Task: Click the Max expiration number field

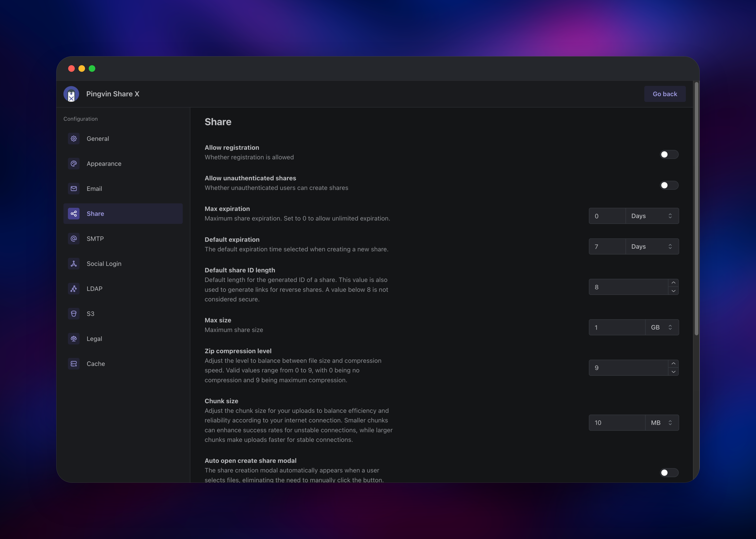Action: click(607, 216)
